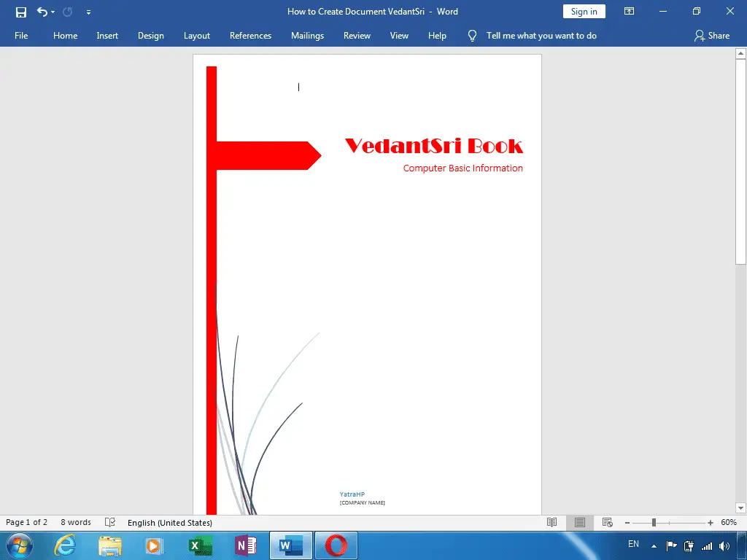Open the Windows Start menu

coord(20,545)
